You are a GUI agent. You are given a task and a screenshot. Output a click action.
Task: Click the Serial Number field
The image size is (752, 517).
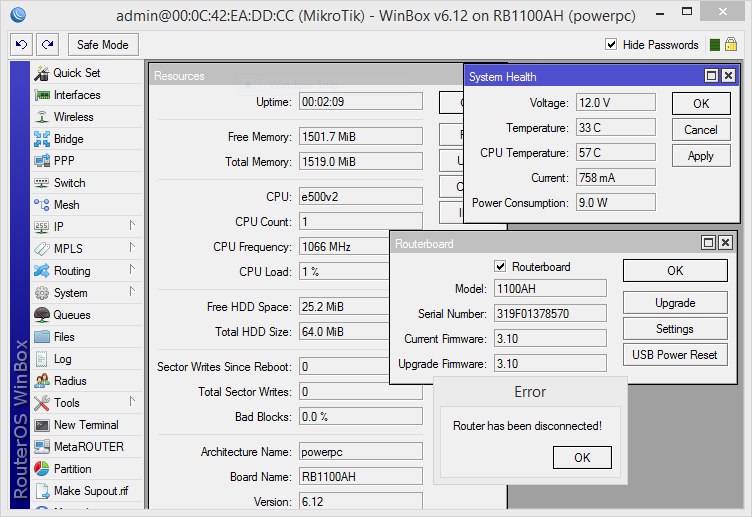(x=550, y=314)
